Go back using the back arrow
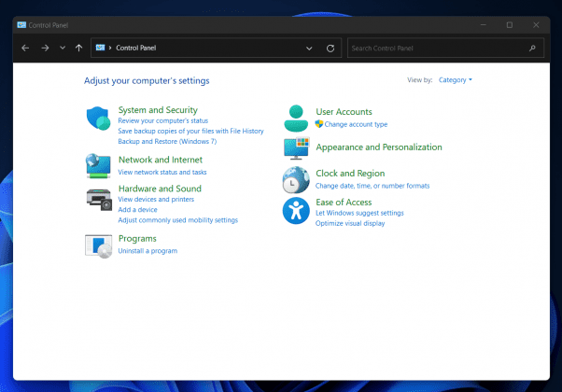 tap(25, 48)
